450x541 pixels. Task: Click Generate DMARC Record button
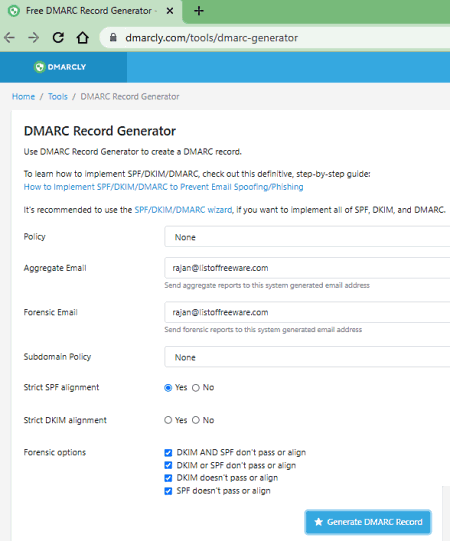coord(368,522)
